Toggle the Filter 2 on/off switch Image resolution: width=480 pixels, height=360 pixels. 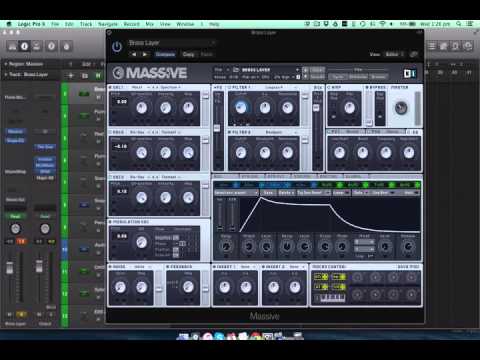[x=230, y=132]
